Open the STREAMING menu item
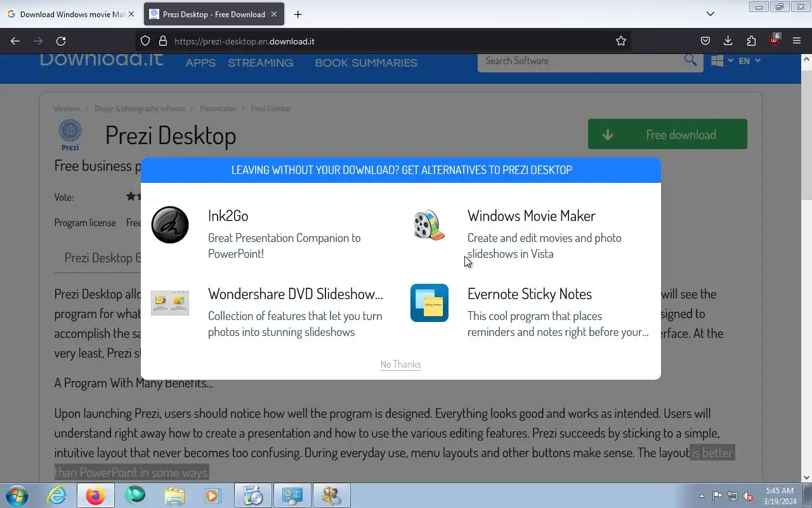 click(261, 63)
